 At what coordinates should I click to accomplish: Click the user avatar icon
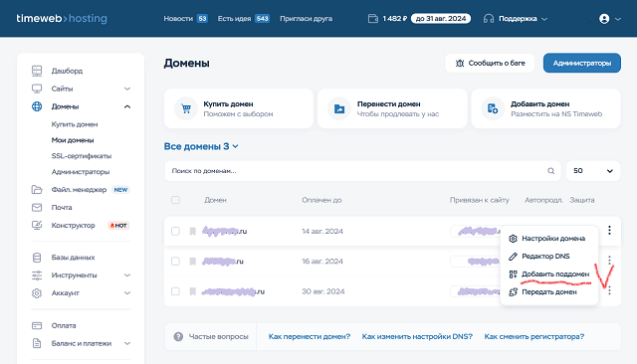604,19
